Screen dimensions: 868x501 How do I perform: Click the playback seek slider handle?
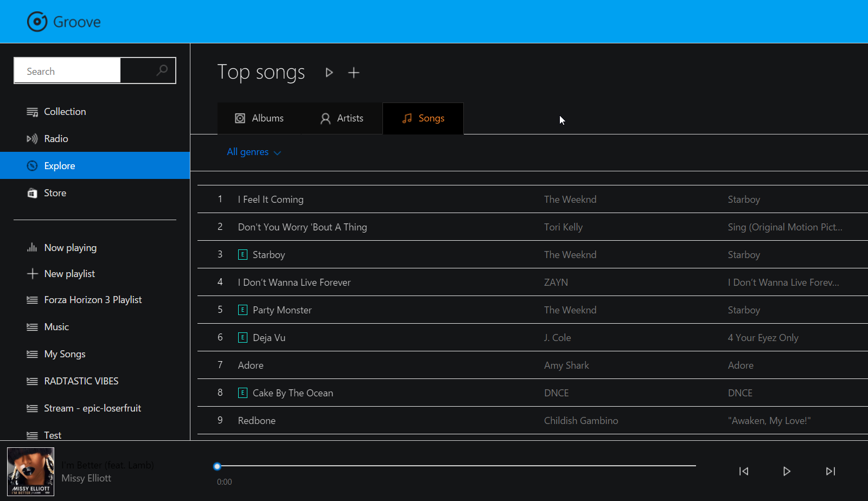coord(217,466)
